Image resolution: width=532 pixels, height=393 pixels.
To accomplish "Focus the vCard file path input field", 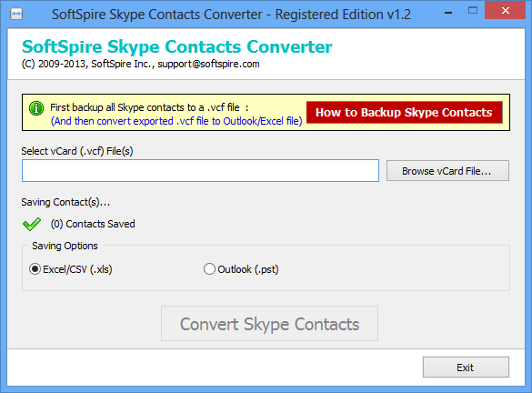I will tap(200, 171).
